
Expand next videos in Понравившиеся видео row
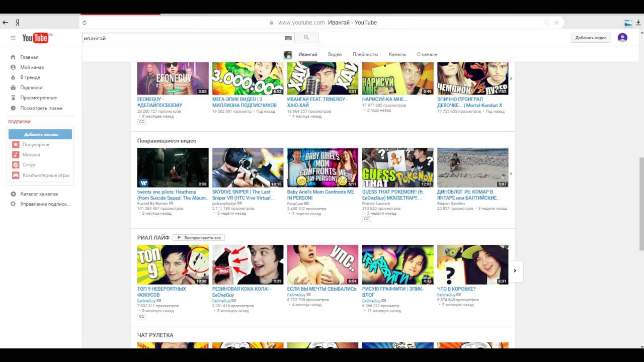coord(512,173)
